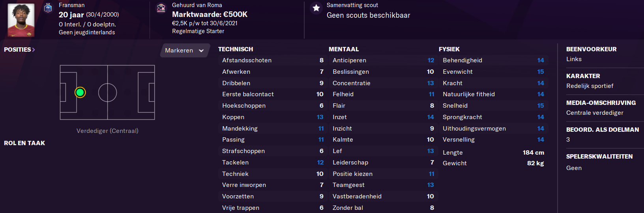Open the Markeren dropdown

pyautogui.click(x=185, y=50)
